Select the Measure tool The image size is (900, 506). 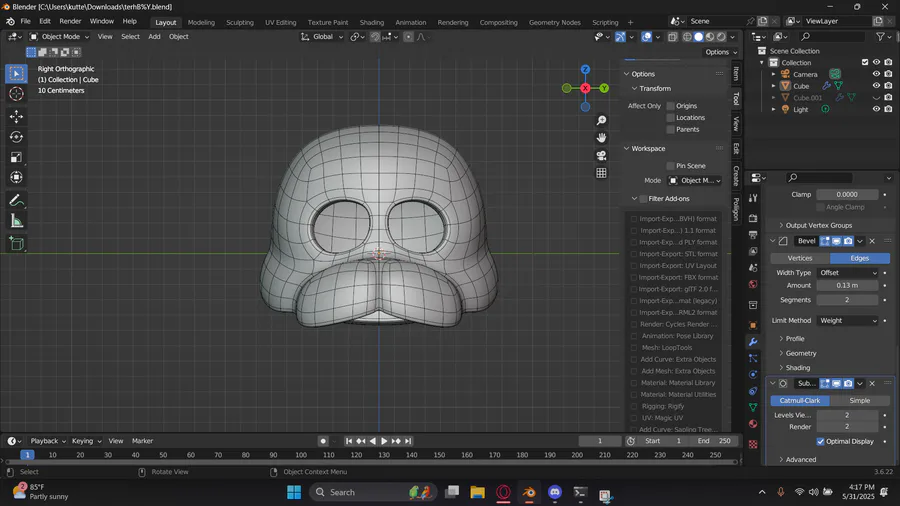pos(16,221)
